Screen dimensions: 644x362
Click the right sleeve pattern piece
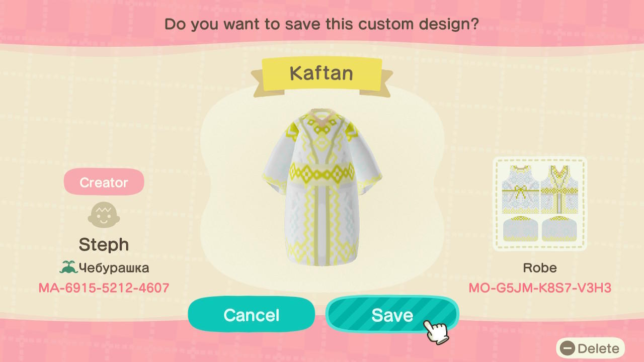point(559,228)
